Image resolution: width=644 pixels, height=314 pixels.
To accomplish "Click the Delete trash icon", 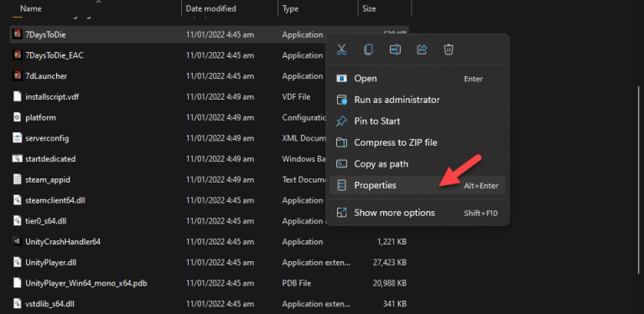I will pos(449,50).
